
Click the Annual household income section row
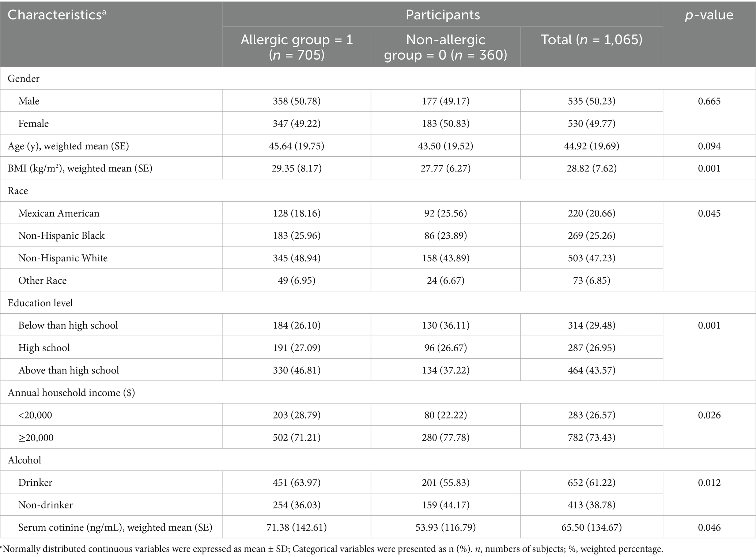click(378, 393)
